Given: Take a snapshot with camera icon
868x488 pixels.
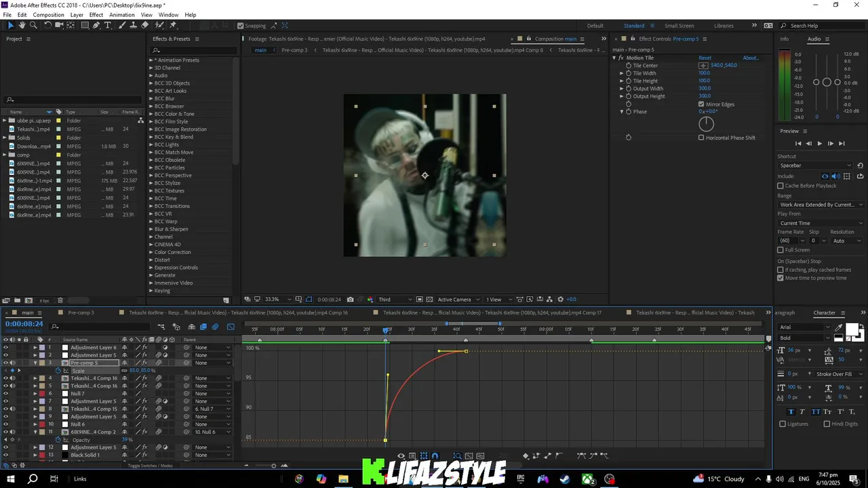Looking at the screenshot, I should pos(350,300).
